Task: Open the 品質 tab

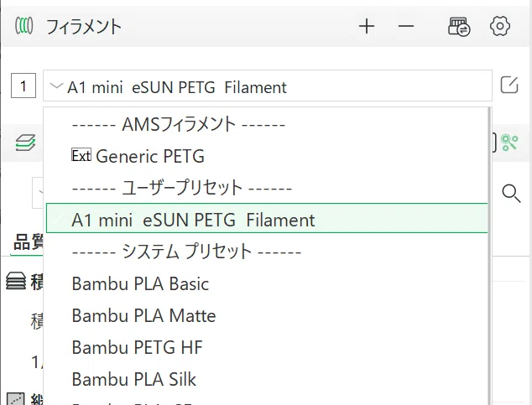Action: click(x=28, y=242)
